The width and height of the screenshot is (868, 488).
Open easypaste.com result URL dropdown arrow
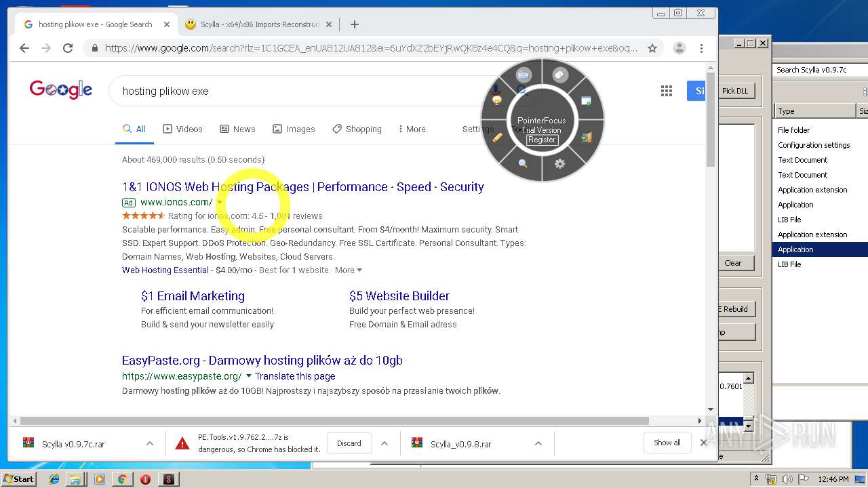(249, 376)
